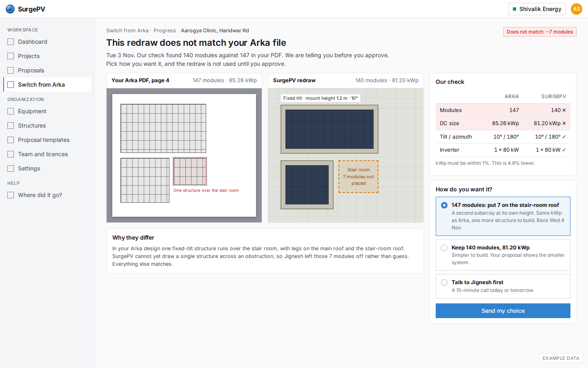Click the Settings sidebar icon
The image size is (588, 368).
point(11,168)
